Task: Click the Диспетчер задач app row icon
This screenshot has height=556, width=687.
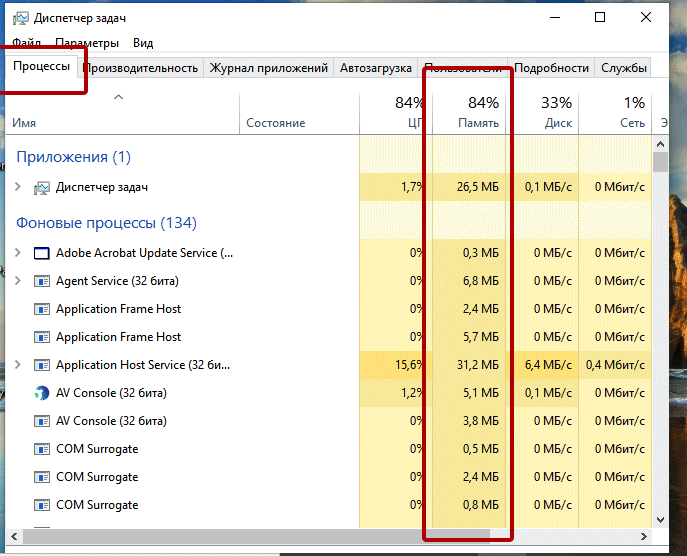Action: (x=42, y=188)
